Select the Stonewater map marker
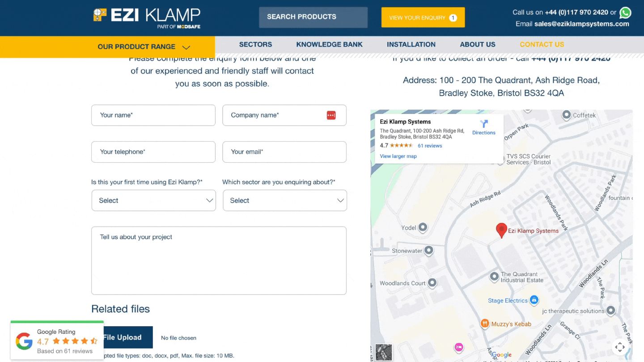The height and width of the screenshot is (362, 644). 429,250
